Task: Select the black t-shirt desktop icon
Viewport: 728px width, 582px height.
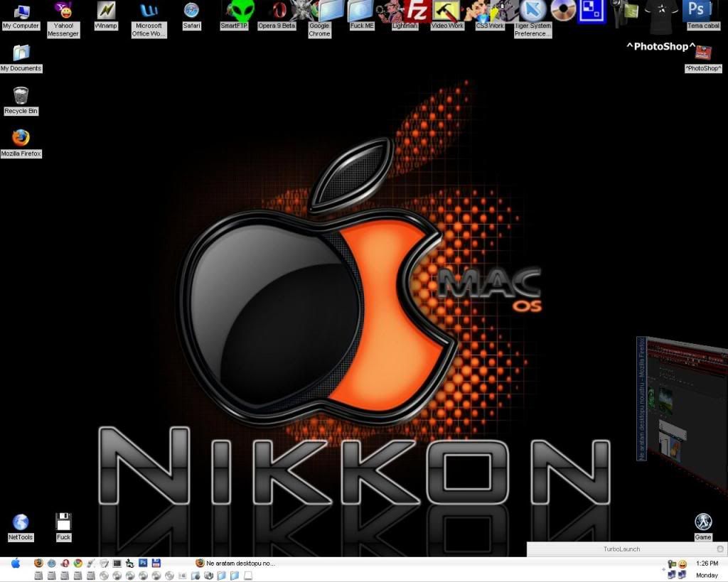Action: click(x=660, y=16)
